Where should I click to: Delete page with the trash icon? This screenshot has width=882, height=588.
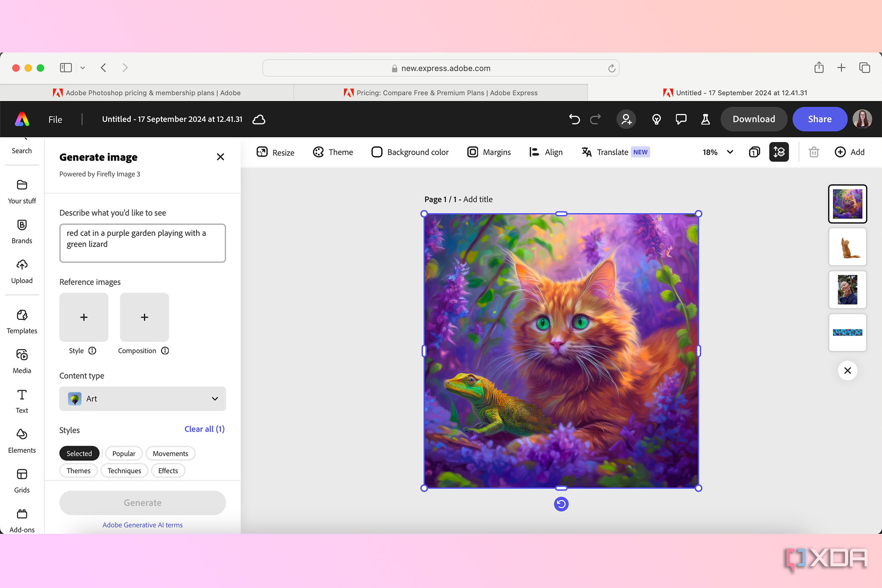814,152
